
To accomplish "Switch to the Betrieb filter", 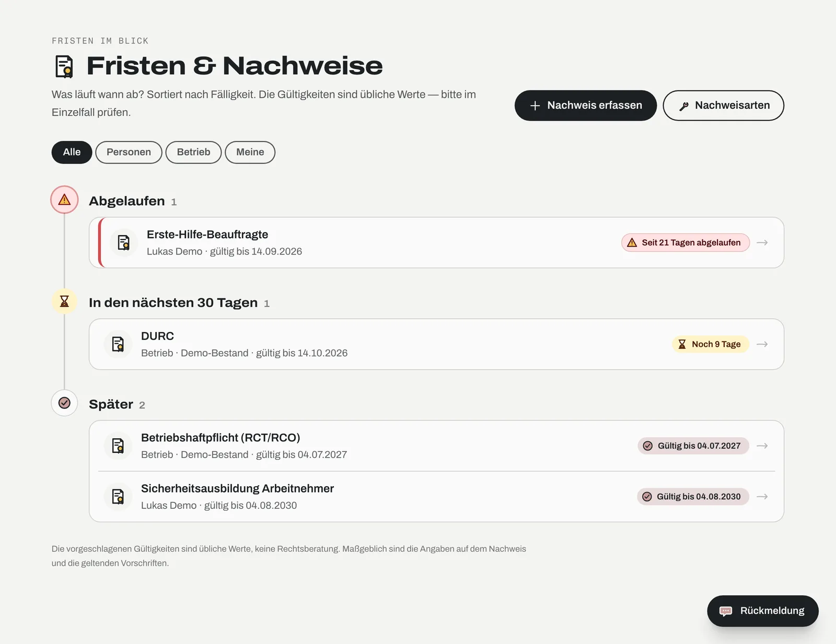I will click(193, 152).
